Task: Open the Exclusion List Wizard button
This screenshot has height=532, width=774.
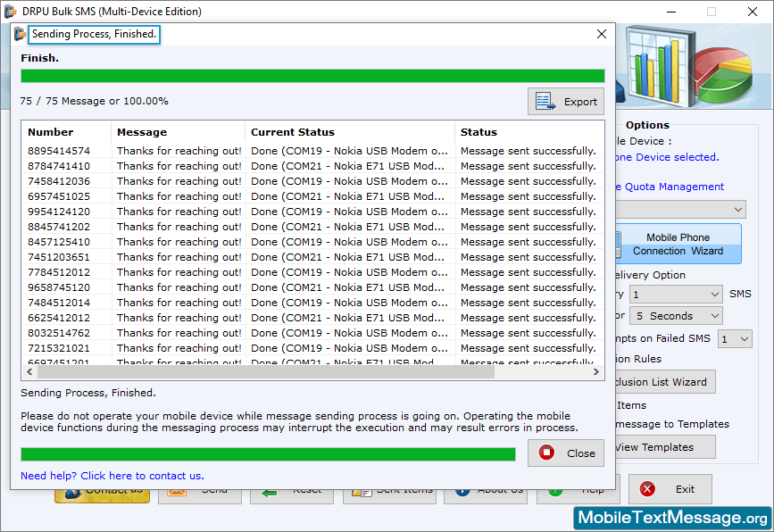Action: pos(665,382)
